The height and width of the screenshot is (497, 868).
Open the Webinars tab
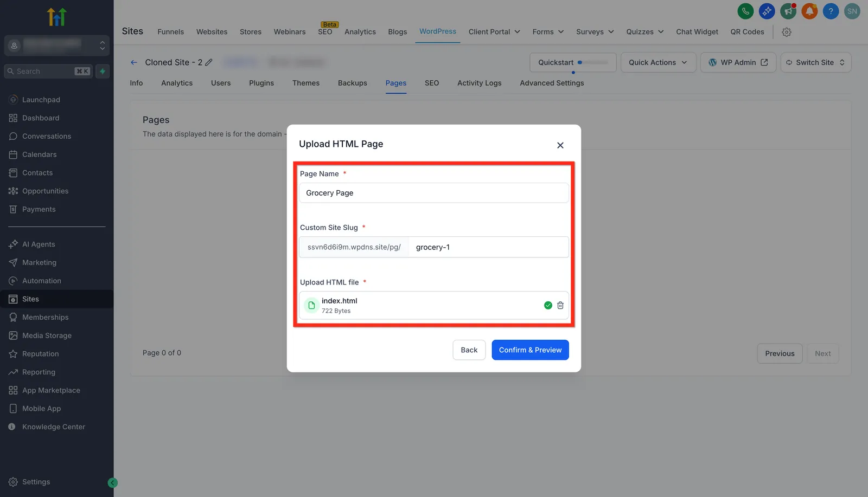tap(290, 32)
